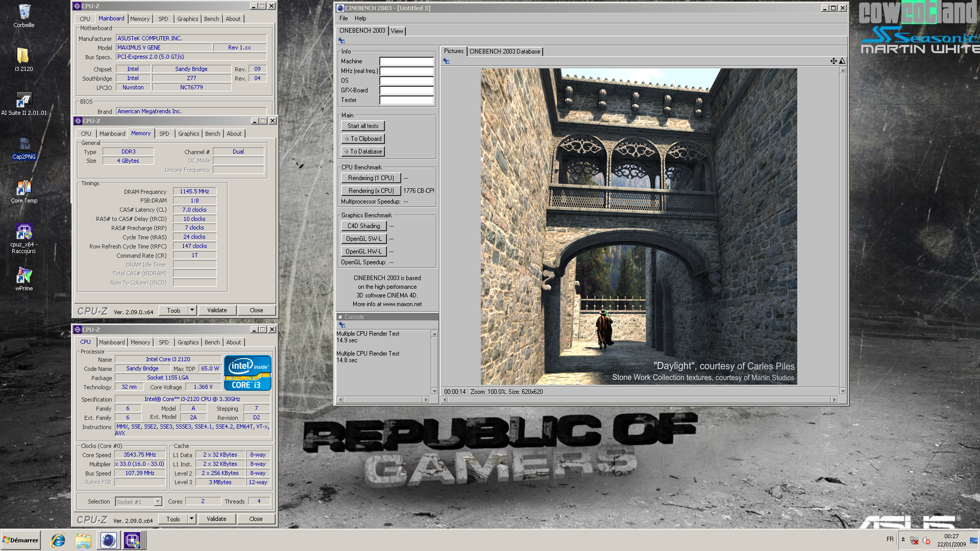Click the MHz (real freq.) input field
Image resolution: width=980 pixels, height=551 pixels.
click(406, 71)
